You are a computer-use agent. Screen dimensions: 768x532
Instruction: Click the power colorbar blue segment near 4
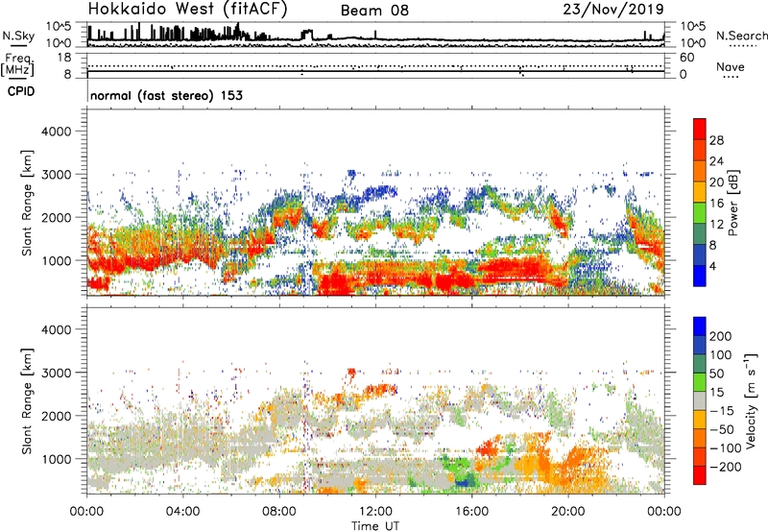point(700,276)
